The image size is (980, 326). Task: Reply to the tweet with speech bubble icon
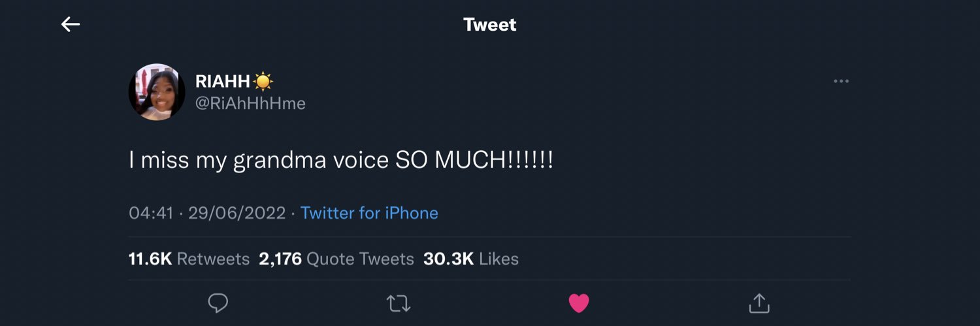pyautogui.click(x=218, y=303)
